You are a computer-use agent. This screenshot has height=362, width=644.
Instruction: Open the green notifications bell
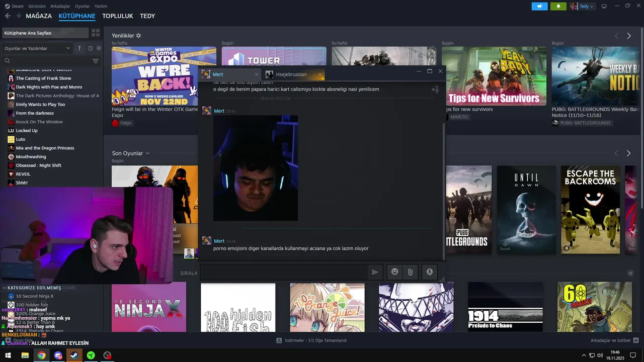coord(558,7)
